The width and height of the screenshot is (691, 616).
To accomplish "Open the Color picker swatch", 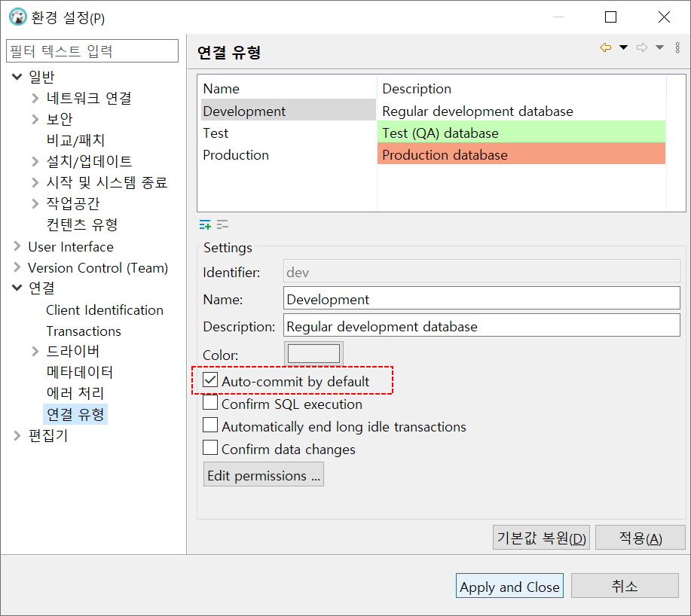I will point(313,354).
